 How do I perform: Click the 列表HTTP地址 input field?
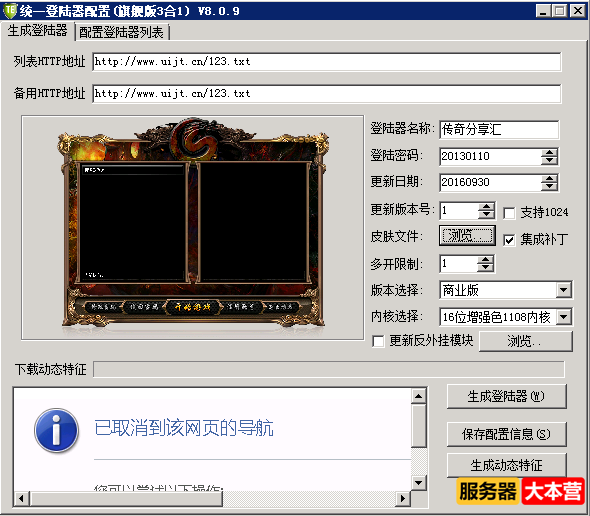(x=327, y=62)
